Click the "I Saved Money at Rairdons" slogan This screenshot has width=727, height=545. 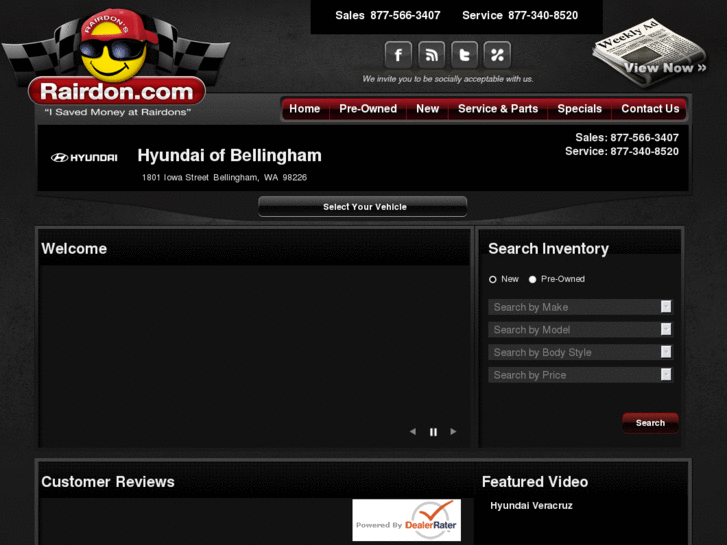point(117,112)
